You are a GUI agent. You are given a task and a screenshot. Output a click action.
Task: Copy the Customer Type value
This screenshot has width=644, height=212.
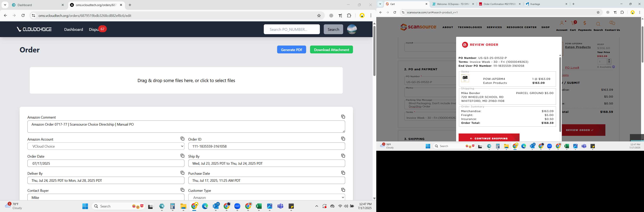pos(343,190)
